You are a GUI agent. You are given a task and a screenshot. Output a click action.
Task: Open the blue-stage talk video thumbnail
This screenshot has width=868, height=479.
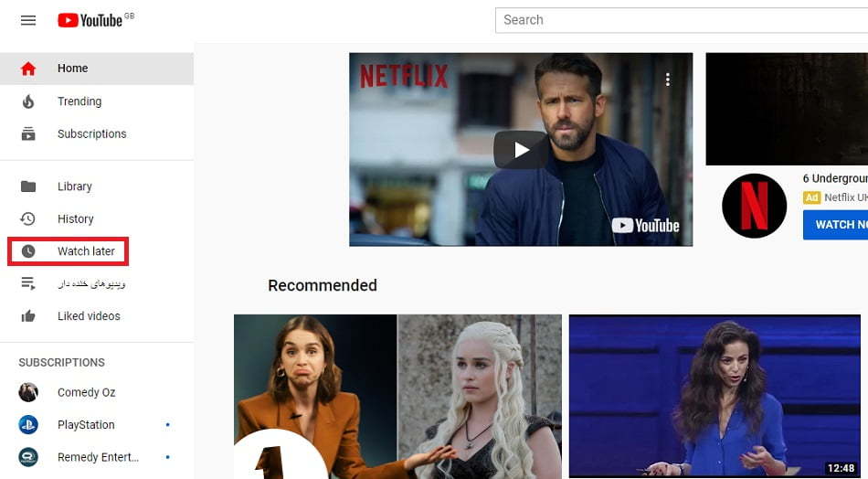[715, 396]
